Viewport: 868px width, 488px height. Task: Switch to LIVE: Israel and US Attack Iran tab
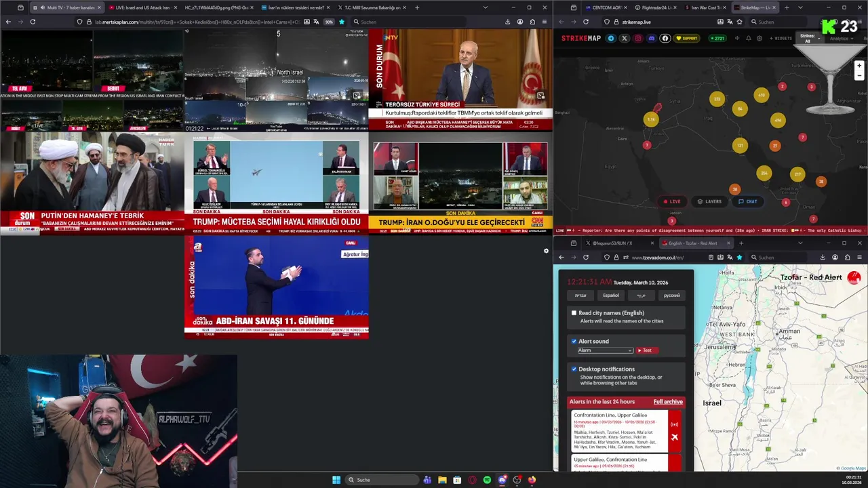point(142,7)
